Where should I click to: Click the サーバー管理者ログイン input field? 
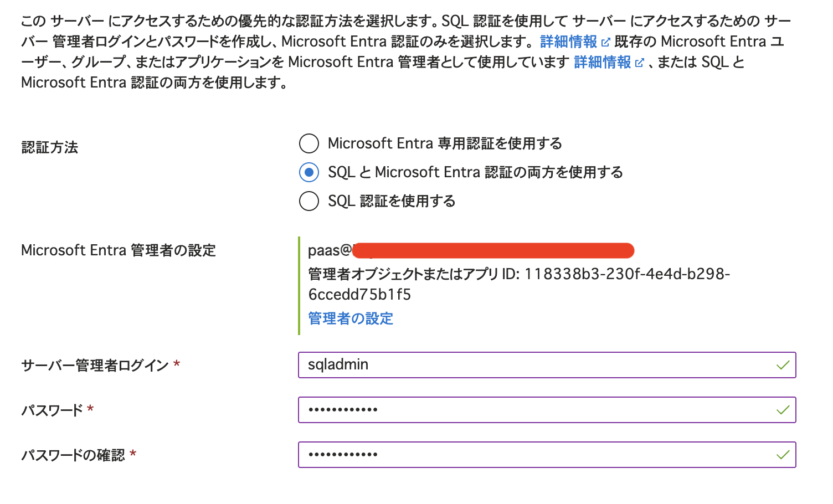pyautogui.click(x=547, y=365)
